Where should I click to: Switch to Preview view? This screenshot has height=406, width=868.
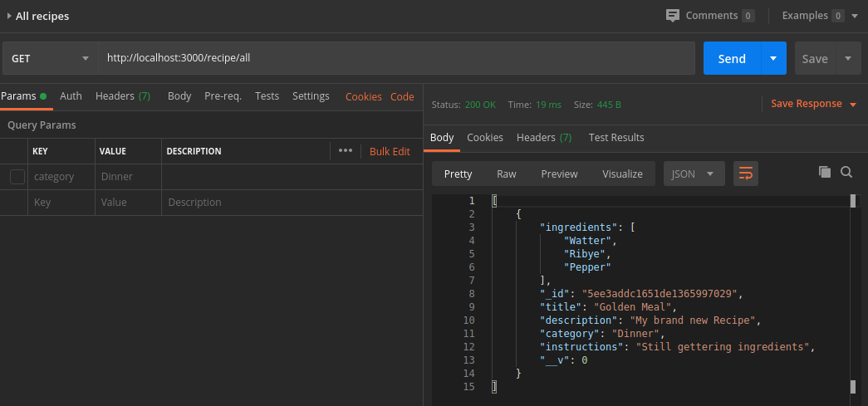point(559,174)
